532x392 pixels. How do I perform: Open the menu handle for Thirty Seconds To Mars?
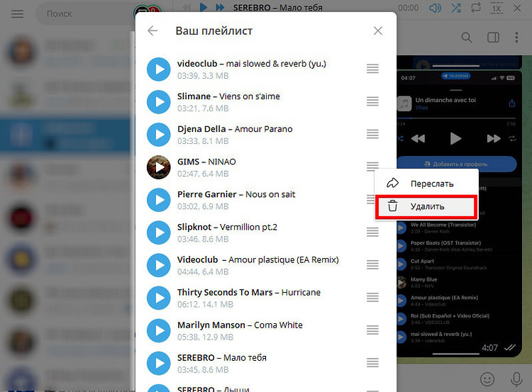pos(372,297)
